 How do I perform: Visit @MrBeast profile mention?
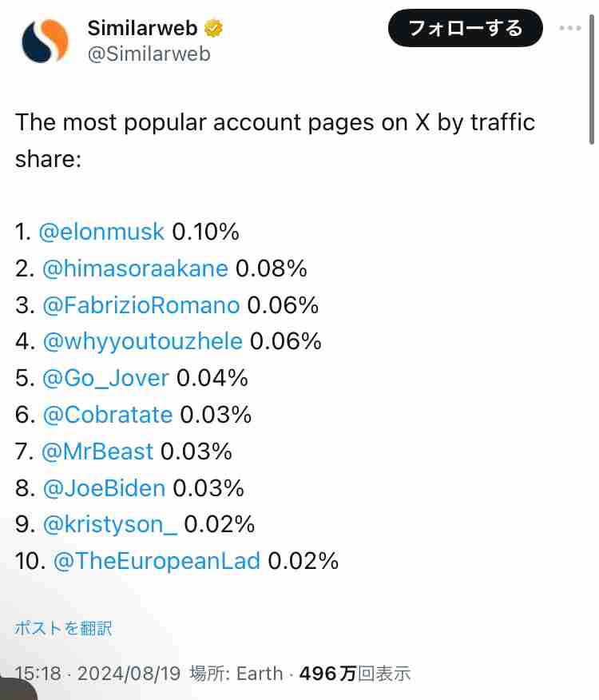pos(97,451)
